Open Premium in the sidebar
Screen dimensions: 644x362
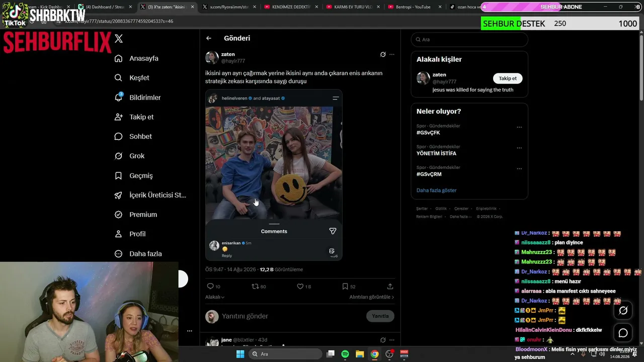[135, 215]
